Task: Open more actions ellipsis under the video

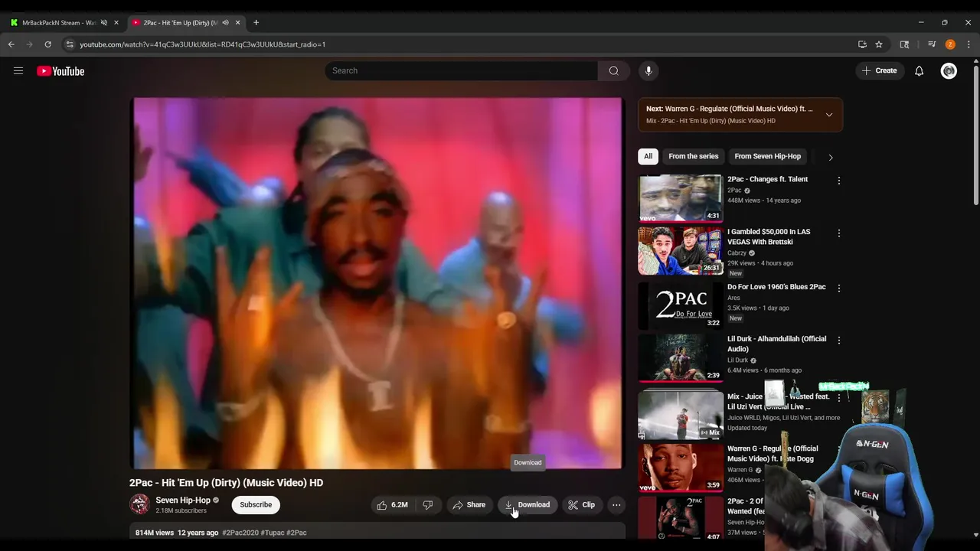Action: pos(616,504)
